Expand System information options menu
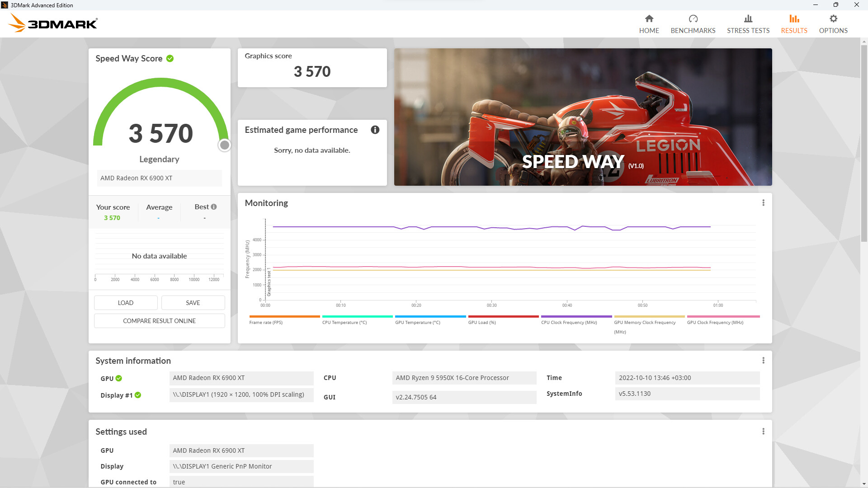 (x=764, y=361)
